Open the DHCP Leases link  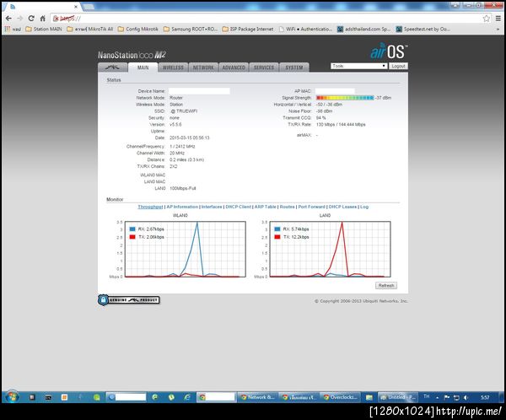(342, 207)
